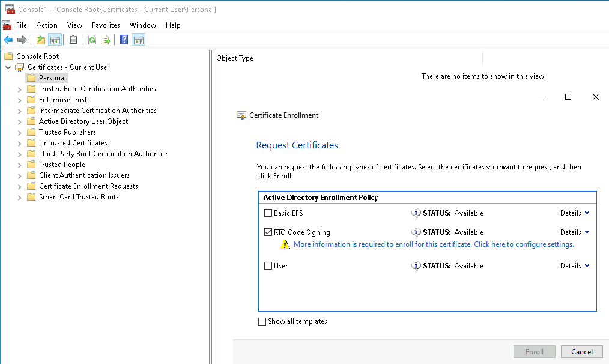Click the Cancel button
Screen dimensions: 609x364
tap(581, 352)
